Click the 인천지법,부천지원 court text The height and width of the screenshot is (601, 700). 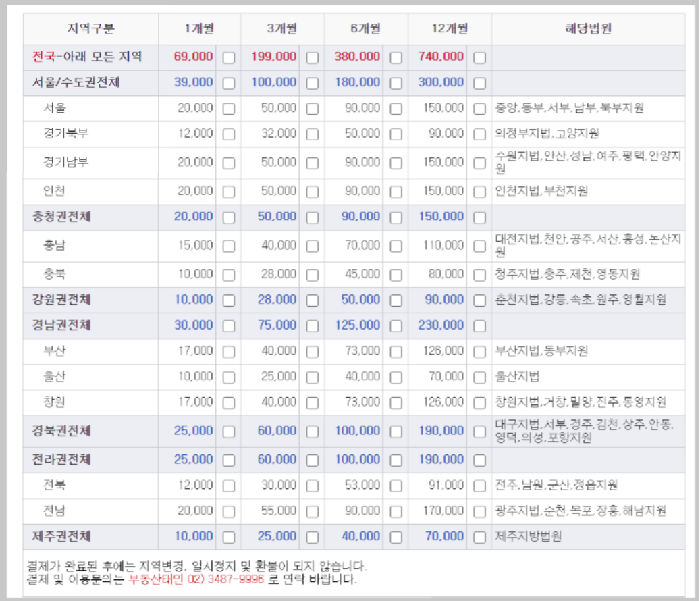tap(541, 190)
